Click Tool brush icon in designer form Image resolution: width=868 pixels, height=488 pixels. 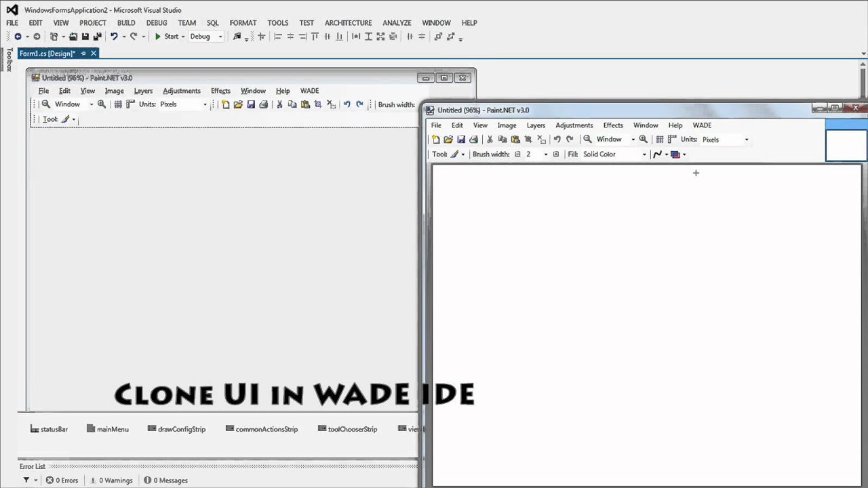[66, 119]
